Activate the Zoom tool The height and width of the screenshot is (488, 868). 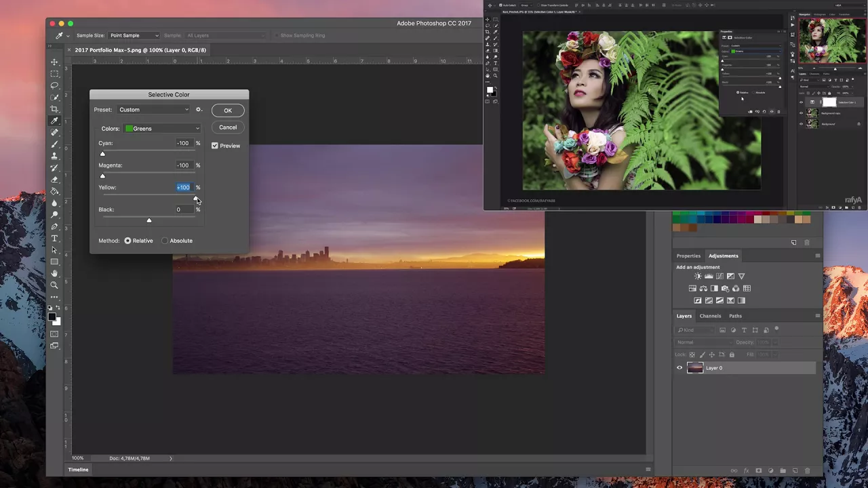[54, 285]
